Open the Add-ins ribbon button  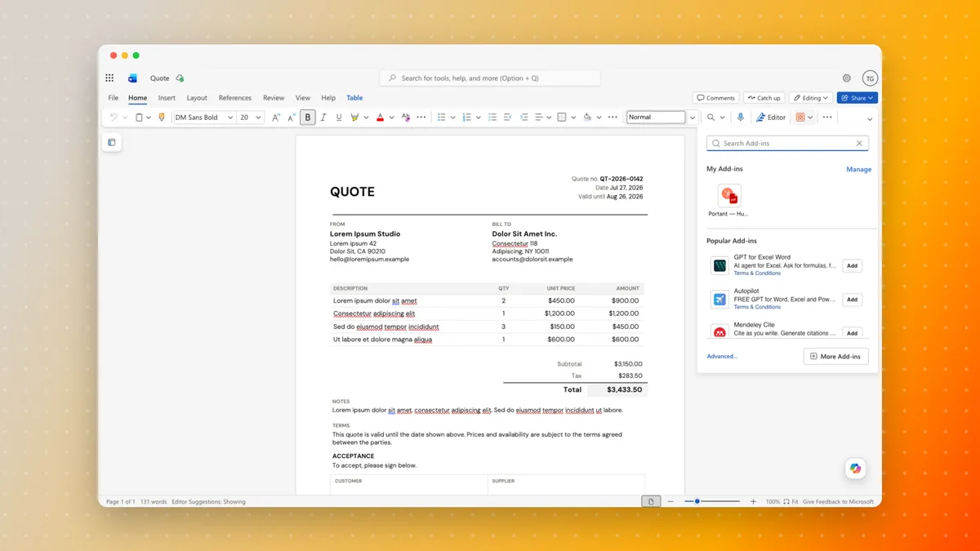[800, 118]
